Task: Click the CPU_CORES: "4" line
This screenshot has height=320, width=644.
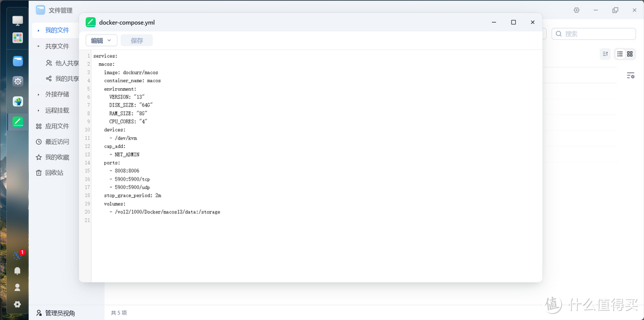Action: [129, 122]
